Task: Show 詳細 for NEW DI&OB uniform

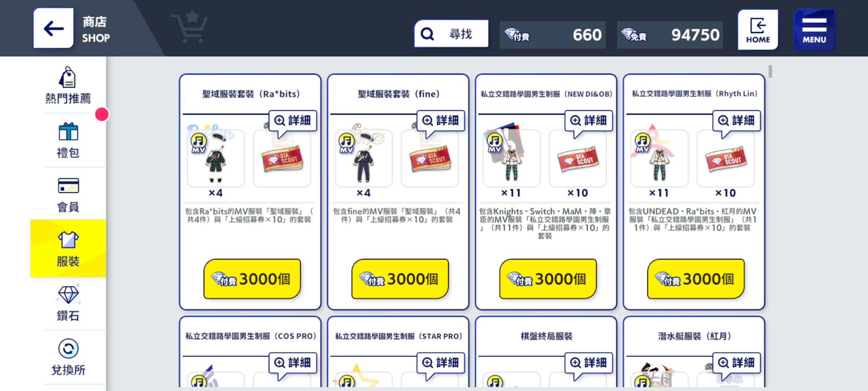Action: 588,121
